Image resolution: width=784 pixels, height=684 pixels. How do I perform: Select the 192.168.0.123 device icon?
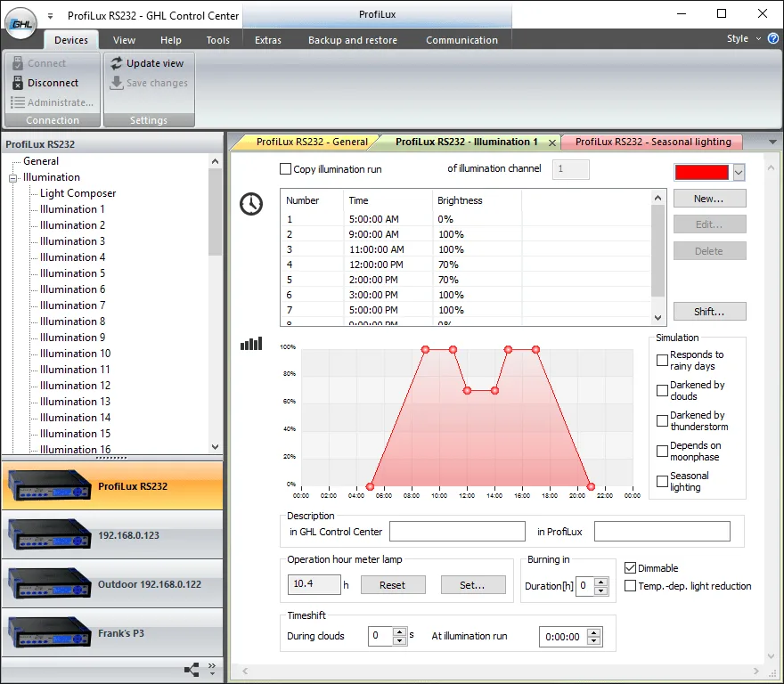click(50, 534)
